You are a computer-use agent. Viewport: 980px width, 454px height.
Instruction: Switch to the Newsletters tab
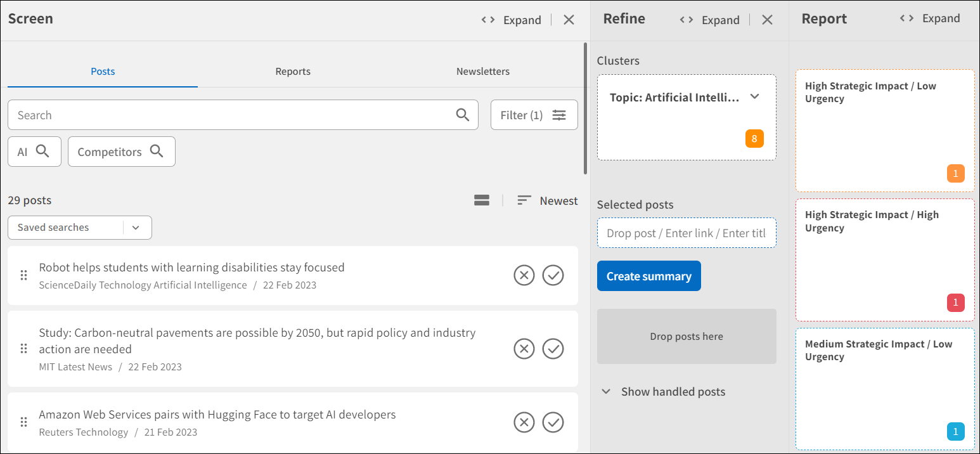click(482, 71)
